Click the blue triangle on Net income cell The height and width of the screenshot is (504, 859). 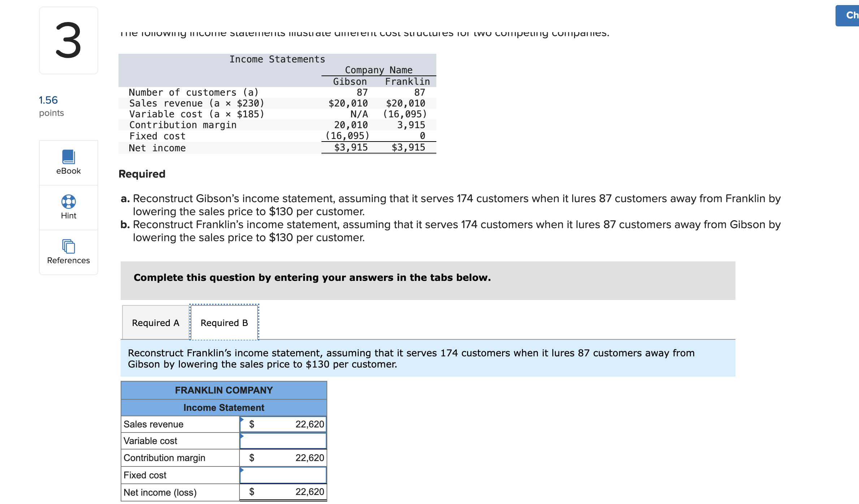[241, 488]
